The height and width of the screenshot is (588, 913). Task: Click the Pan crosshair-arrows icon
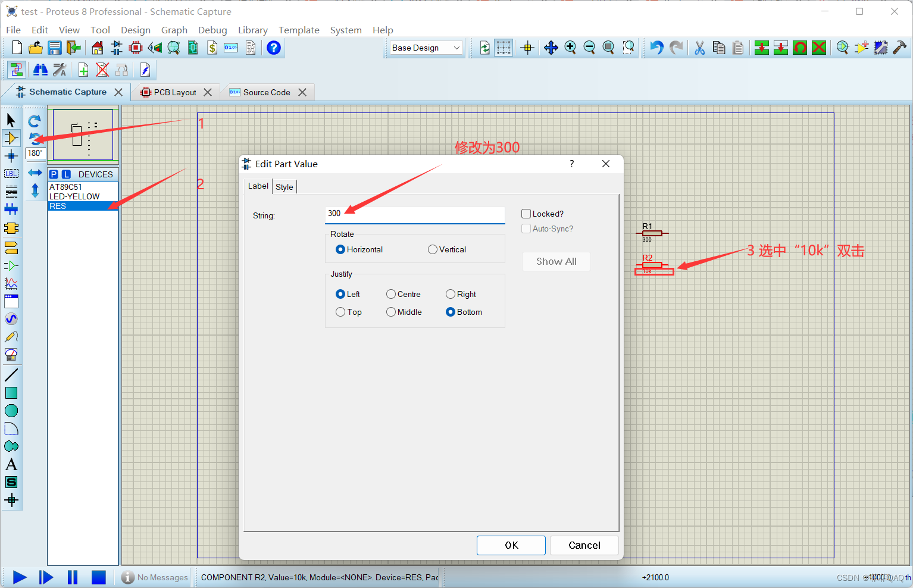(x=551, y=48)
